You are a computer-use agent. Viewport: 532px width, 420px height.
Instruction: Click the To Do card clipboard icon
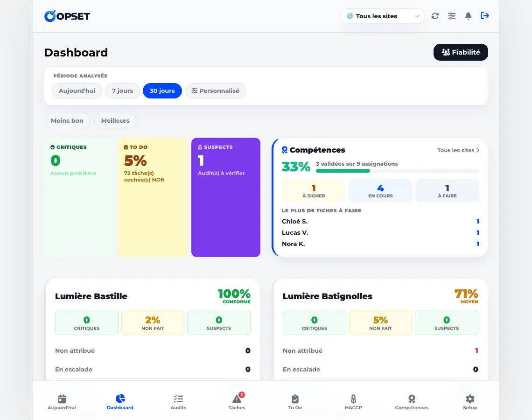pos(126,147)
